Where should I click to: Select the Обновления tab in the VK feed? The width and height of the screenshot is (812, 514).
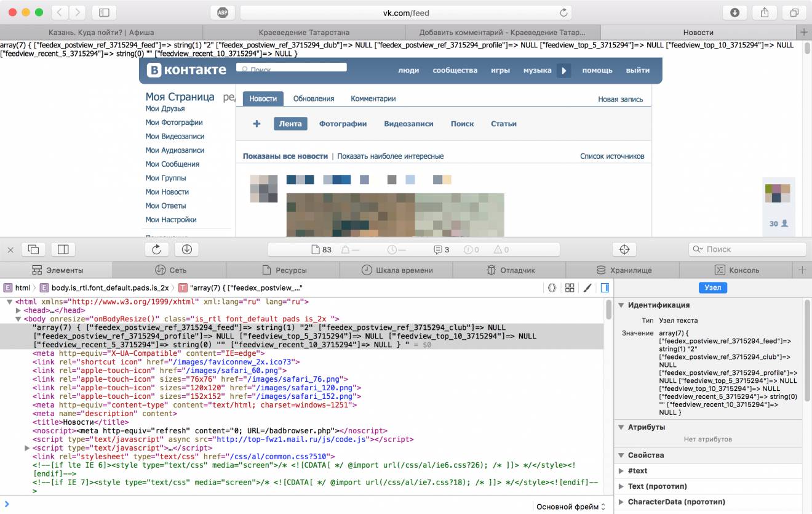click(x=314, y=98)
